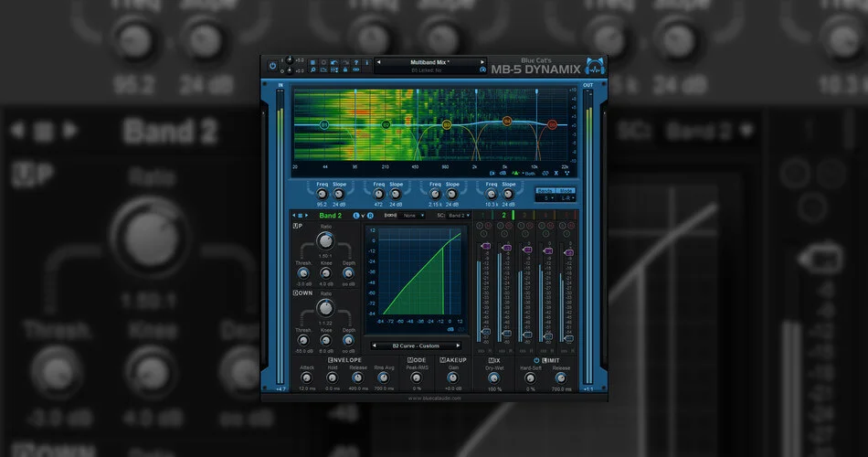Click the Envelope Release knob at 400.0 ms
Image resolution: width=868 pixels, height=457 pixels.
(357, 377)
